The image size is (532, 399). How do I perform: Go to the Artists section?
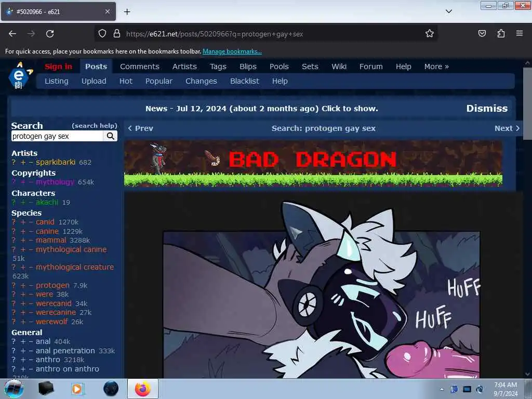(x=184, y=66)
